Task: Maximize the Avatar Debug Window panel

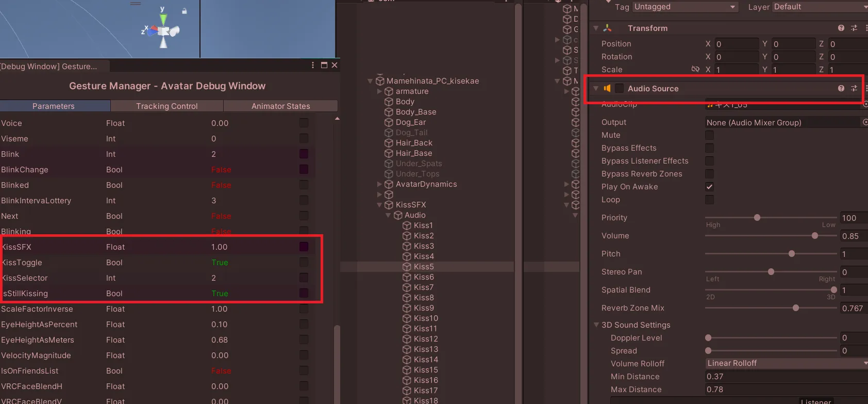Action: [x=324, y=65]
